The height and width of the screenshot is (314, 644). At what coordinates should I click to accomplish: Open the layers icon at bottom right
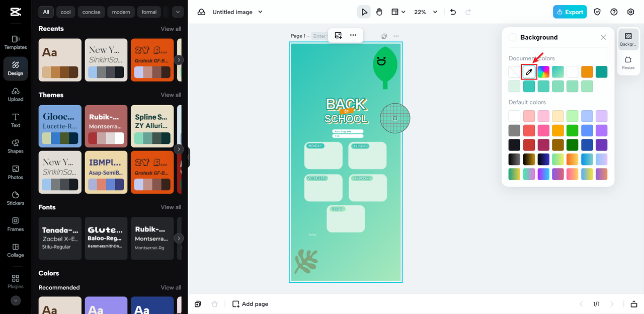click(x=634, y=304)
